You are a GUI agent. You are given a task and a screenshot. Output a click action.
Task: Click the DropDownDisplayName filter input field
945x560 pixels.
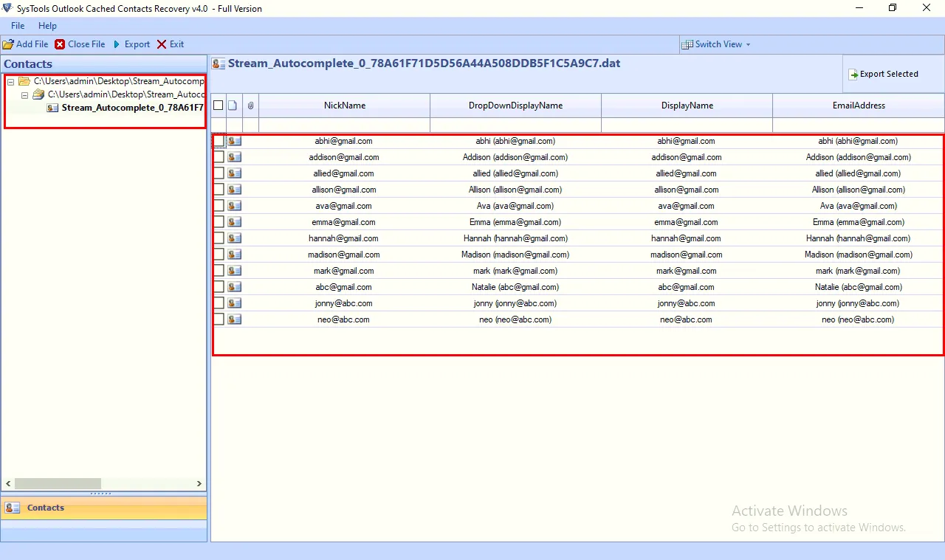516,125
